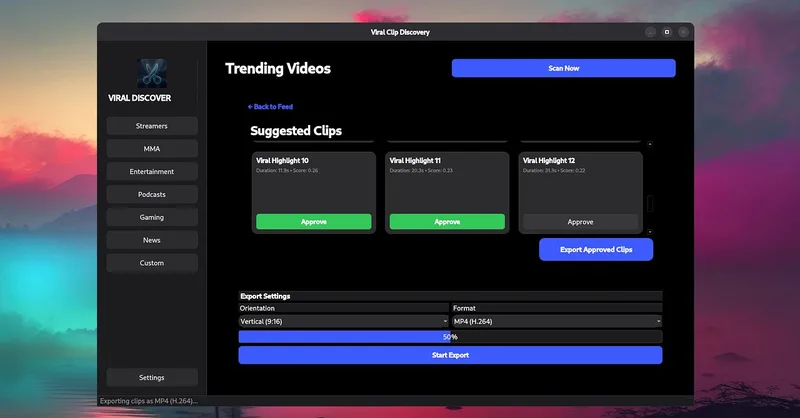800x418 pixels.
Task: Open the Settings page
Action: click(152, 378)
